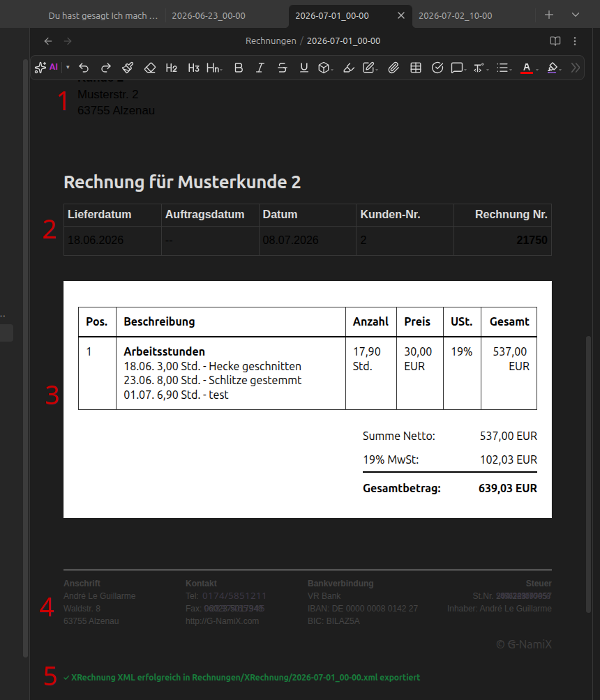
Task: Expand the tab list chevron
Action: pos(576,15)
